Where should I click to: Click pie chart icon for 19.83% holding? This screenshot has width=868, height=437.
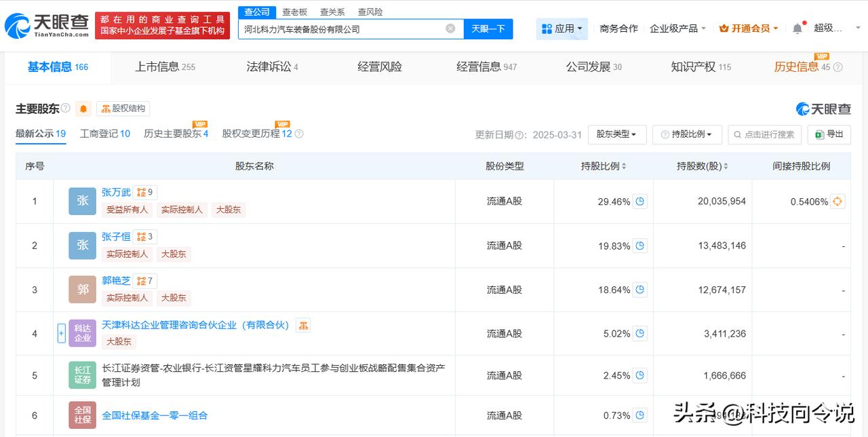(639, 246)
